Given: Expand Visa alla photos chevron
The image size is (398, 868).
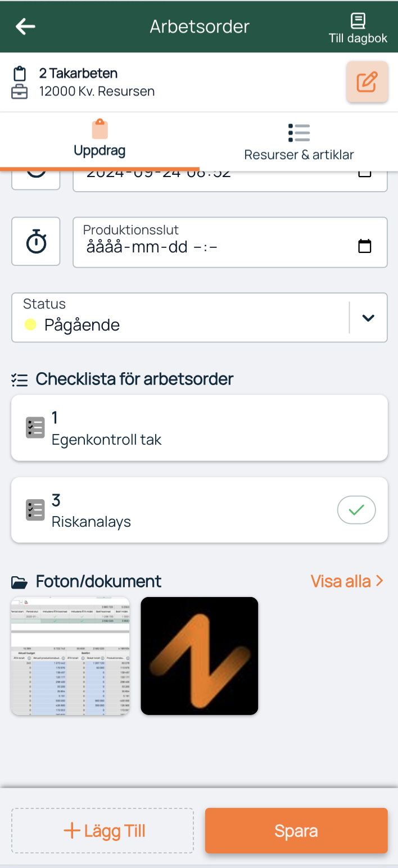Looking at the screenshot, I should pos(380,581).
